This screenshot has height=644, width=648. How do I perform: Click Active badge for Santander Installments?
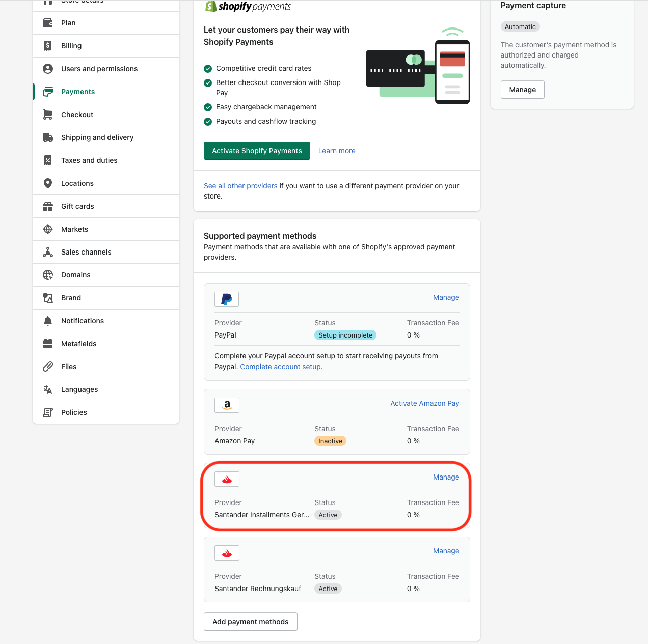(328, 515)
